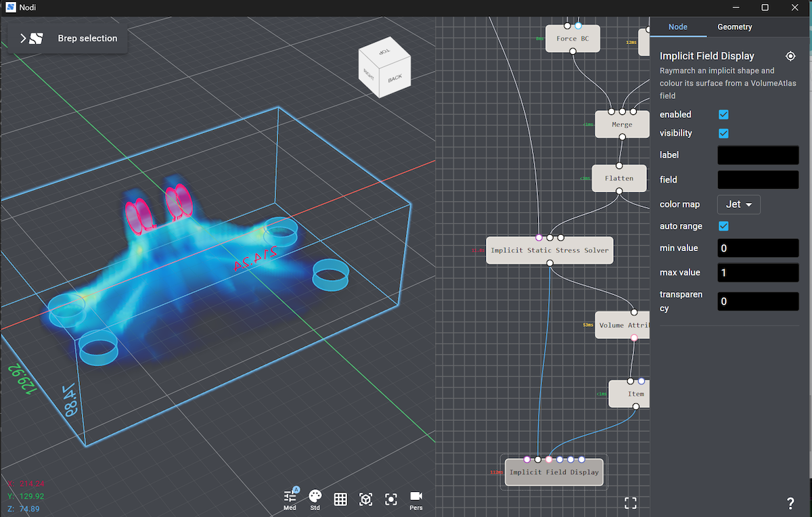Click the input port of Flatten node
The image size is (812, 517).
tap(619, 165)
